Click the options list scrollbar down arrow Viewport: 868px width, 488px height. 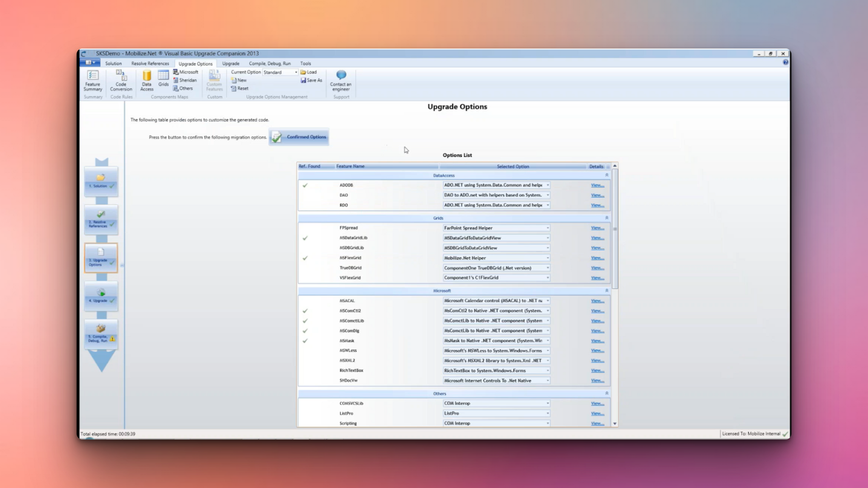click(x=614, y=423)
